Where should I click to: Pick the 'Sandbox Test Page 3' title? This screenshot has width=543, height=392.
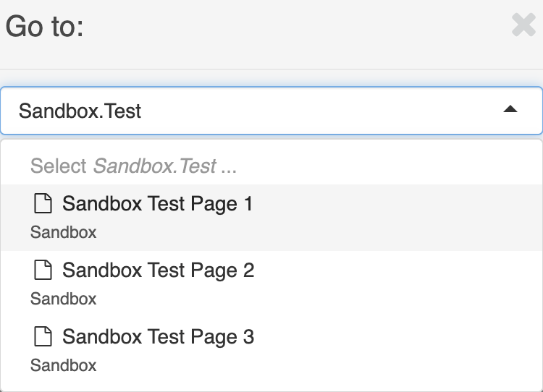(158, 337)
